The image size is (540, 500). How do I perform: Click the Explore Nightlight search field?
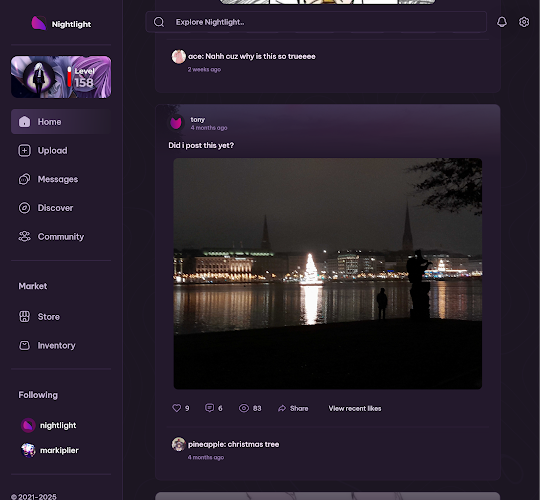point(316,22)
